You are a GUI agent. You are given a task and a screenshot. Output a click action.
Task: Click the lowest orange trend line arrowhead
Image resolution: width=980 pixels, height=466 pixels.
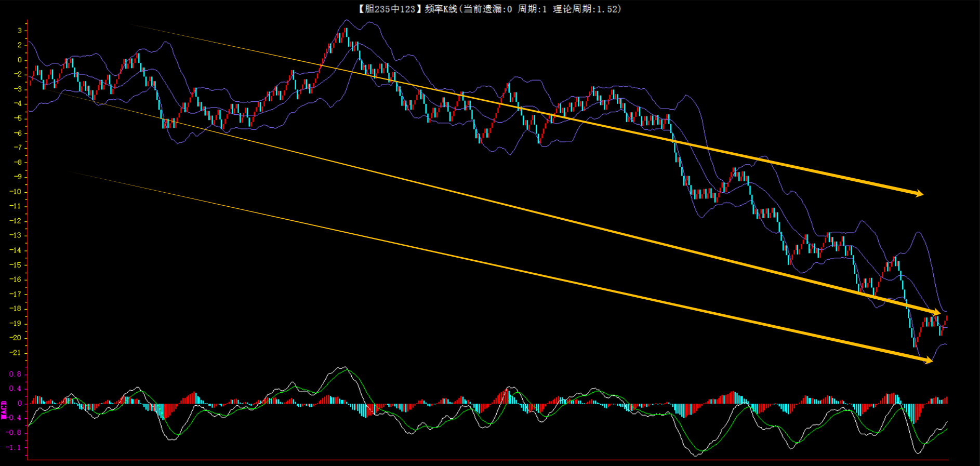[x=928, y=361]
